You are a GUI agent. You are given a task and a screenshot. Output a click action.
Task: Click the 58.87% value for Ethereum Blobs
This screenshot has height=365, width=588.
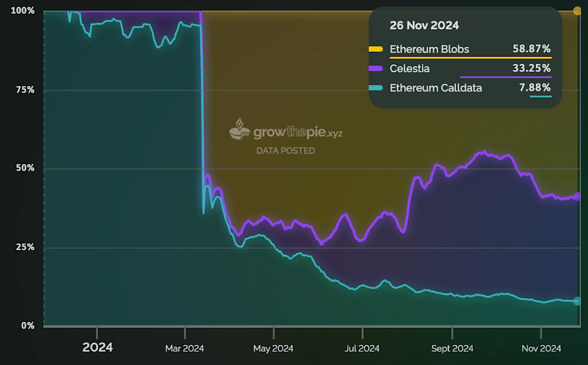[x=532, y=48]
